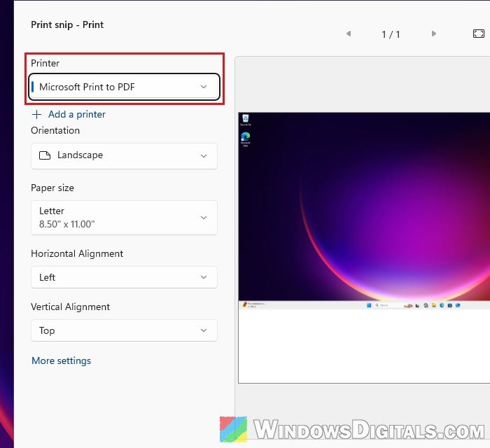This screenshot has width=490, height=448.
Task: Open the Vertical Alignment dropdown set to Top
Action: [x=124, y=330]
